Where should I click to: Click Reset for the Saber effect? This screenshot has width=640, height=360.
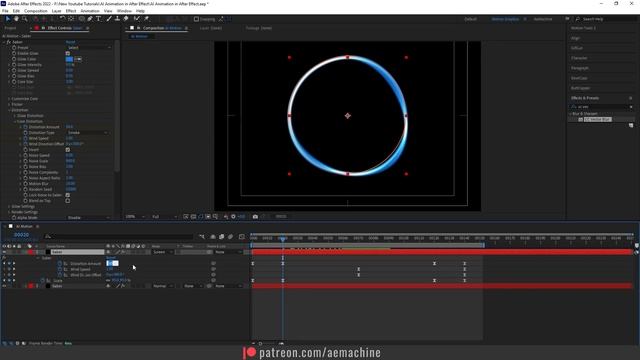(71, 42)
